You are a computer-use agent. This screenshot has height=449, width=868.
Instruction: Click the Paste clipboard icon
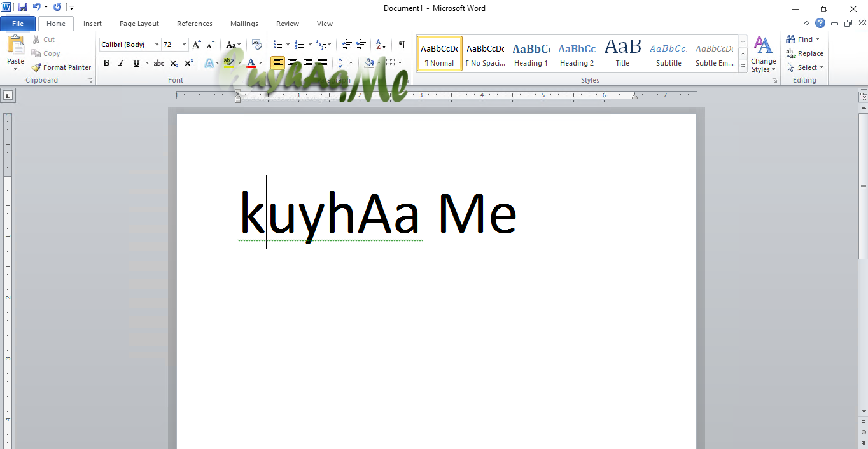[x=15, y=45]
